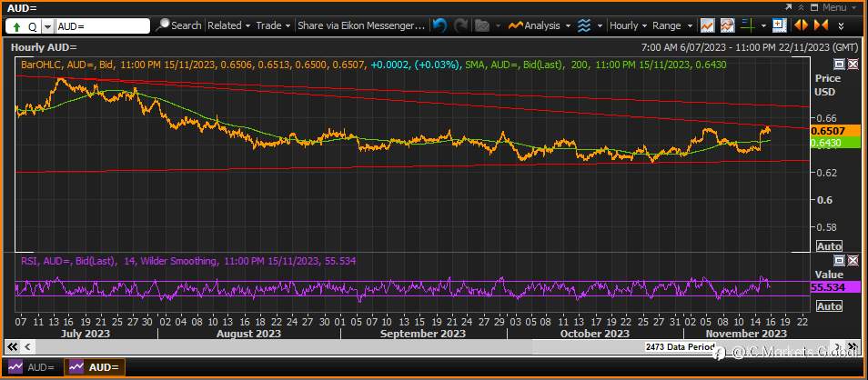Click the Price USD axis label

pyautogui.click(x=826, y=85)
